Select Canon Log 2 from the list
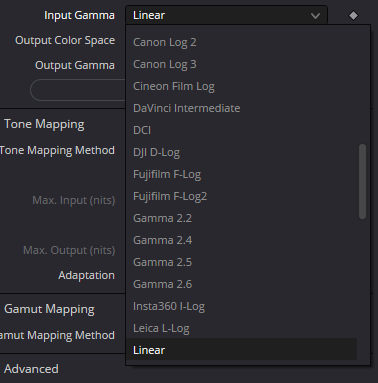This screenshot has width=378, height=383. [x=241, y=42]
